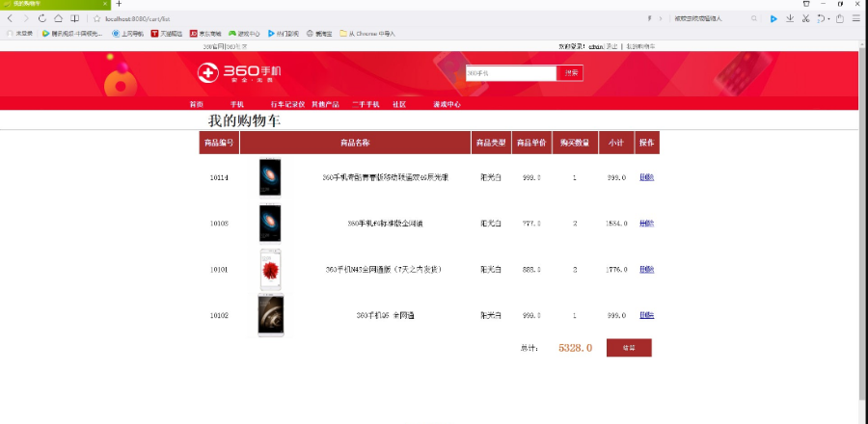
Task: Open the 游戏中心 navigation item in red bar
Action: 447,104
